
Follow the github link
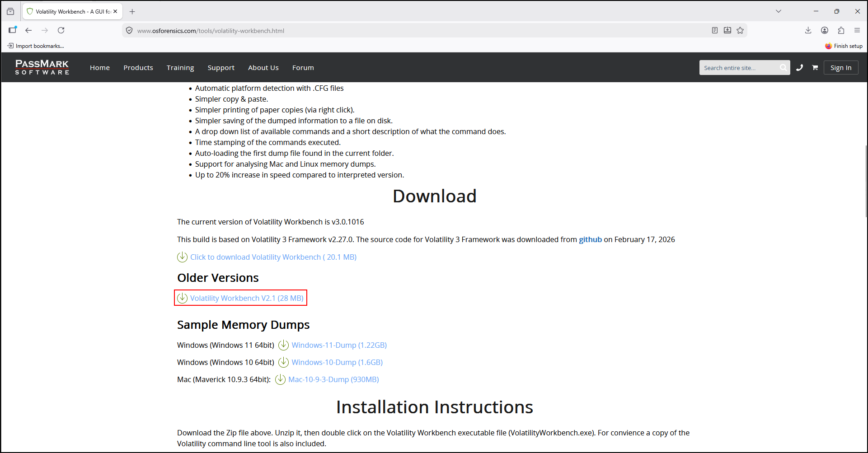tap(591, 239)
